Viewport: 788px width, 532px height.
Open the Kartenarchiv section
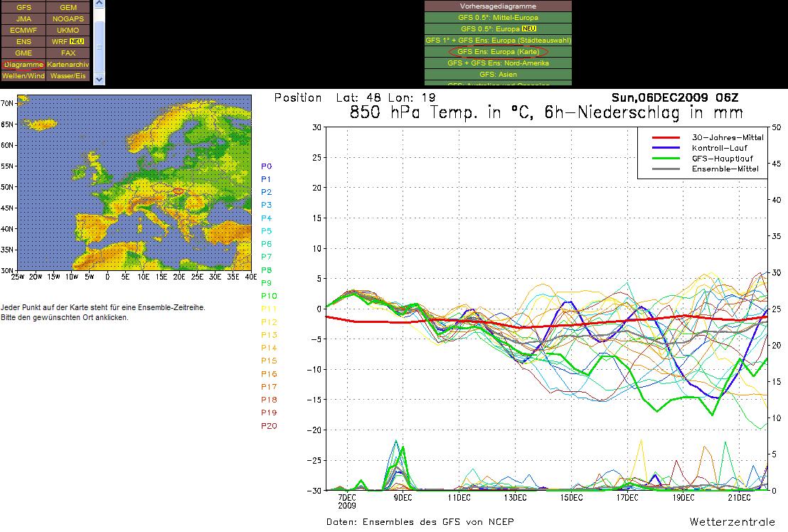[x=68, y=64]
